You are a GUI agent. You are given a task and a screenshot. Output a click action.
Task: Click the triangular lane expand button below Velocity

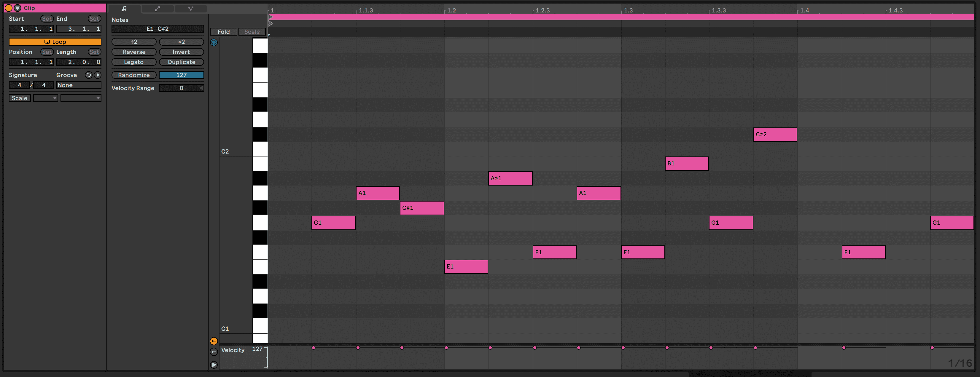tap(214, 365)
